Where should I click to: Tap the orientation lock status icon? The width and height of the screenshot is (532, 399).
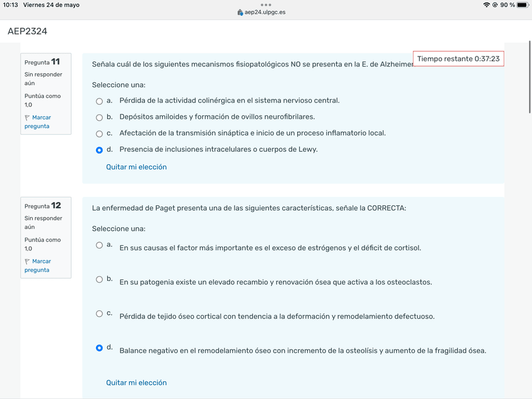click(495, 5)
